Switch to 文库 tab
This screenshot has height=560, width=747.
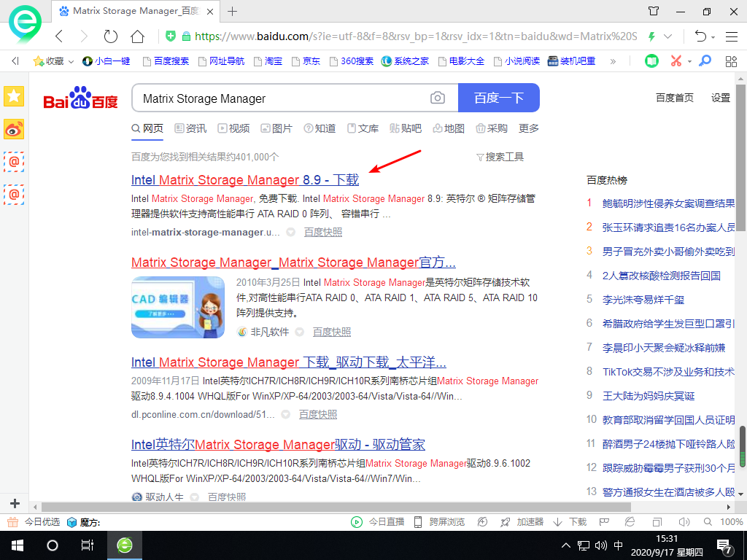363,128
